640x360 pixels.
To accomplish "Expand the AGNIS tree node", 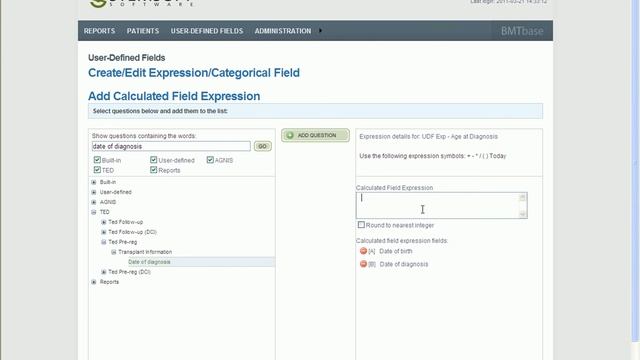I will [x=94, y=202].
